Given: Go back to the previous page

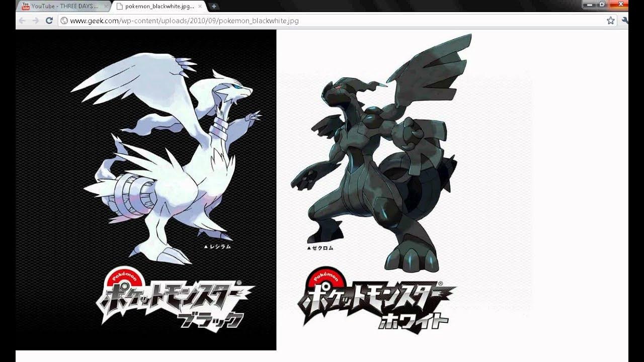Looking at the screenshot, I should pos(23,21).
